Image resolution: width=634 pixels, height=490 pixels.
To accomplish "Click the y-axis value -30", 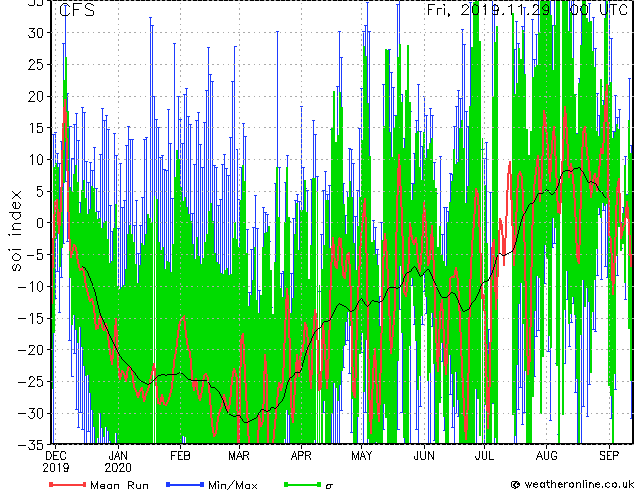I will tap(32, 413).
